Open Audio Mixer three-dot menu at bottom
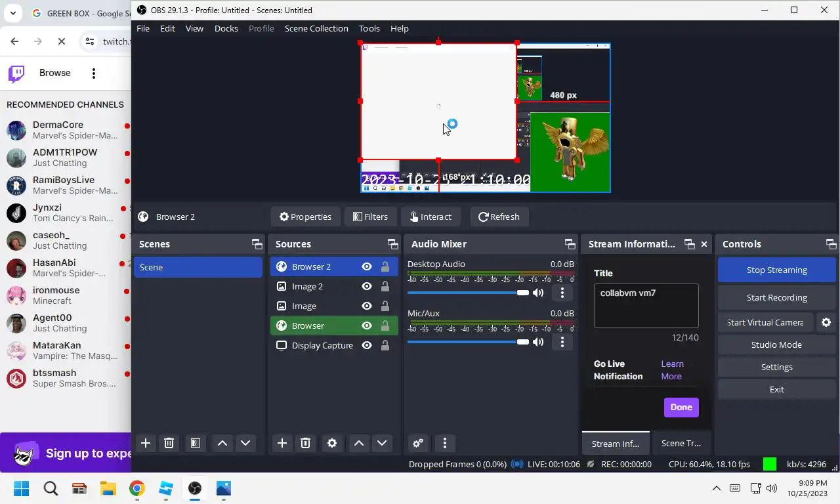This screenshot has height=504, width=840. tap(445, 443)
